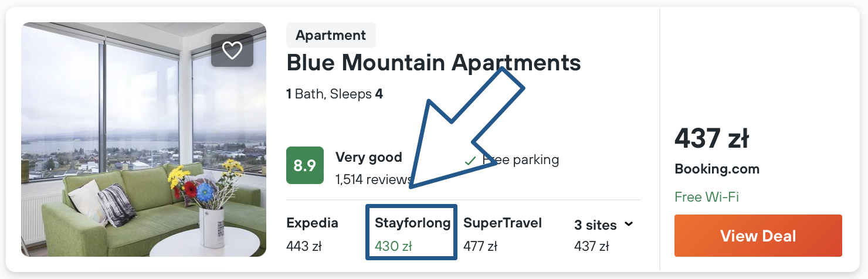Open the Blue Mountain Apartments title
The height and width of the screenshot is (279, 868).
coord(433,63)
